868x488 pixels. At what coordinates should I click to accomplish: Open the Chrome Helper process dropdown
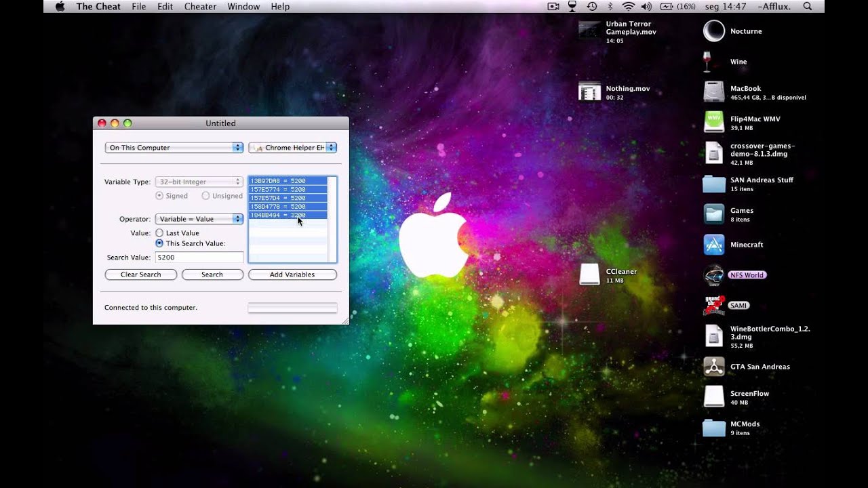(x=293, y=147)
